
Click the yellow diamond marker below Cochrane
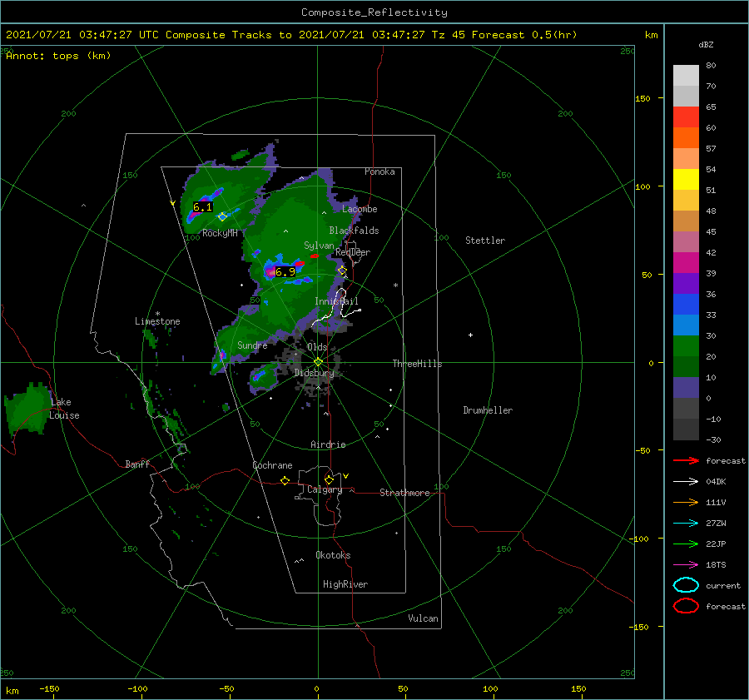[x=285, y=480]
